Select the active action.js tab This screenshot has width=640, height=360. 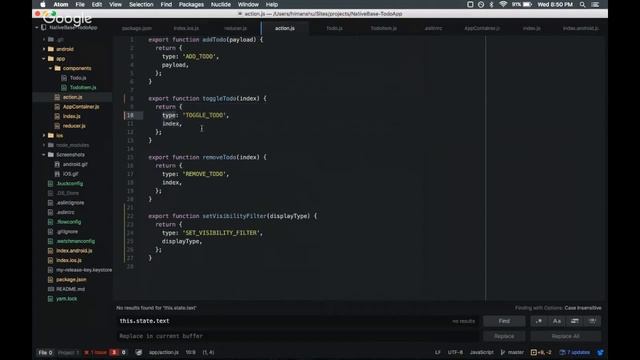point(285,28)
